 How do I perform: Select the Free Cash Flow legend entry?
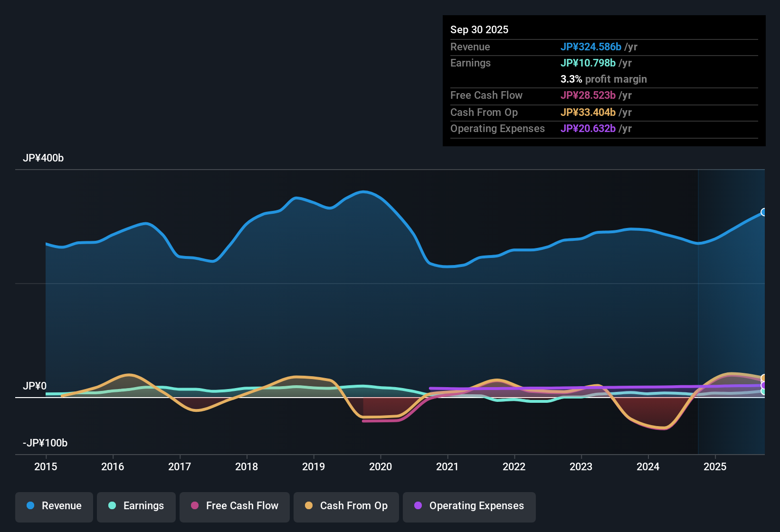(234, 507)
